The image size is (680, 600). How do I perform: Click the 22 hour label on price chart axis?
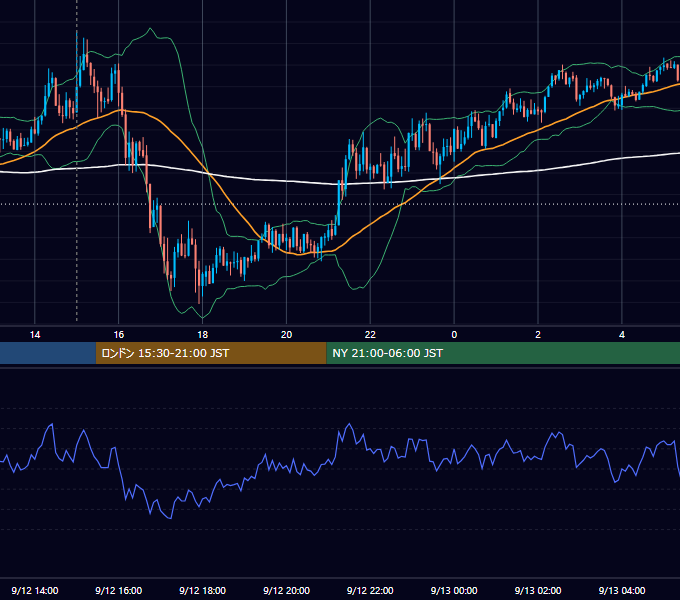click(x=370, y=335)
